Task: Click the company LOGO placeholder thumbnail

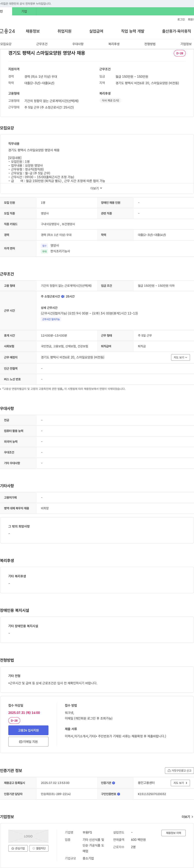Action: point(28,836)
